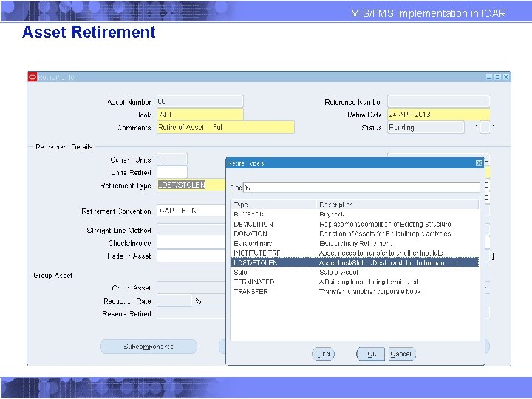Click the small box beside Status field
This screenshot has width=532, height=399.
(x=485, y=128)
